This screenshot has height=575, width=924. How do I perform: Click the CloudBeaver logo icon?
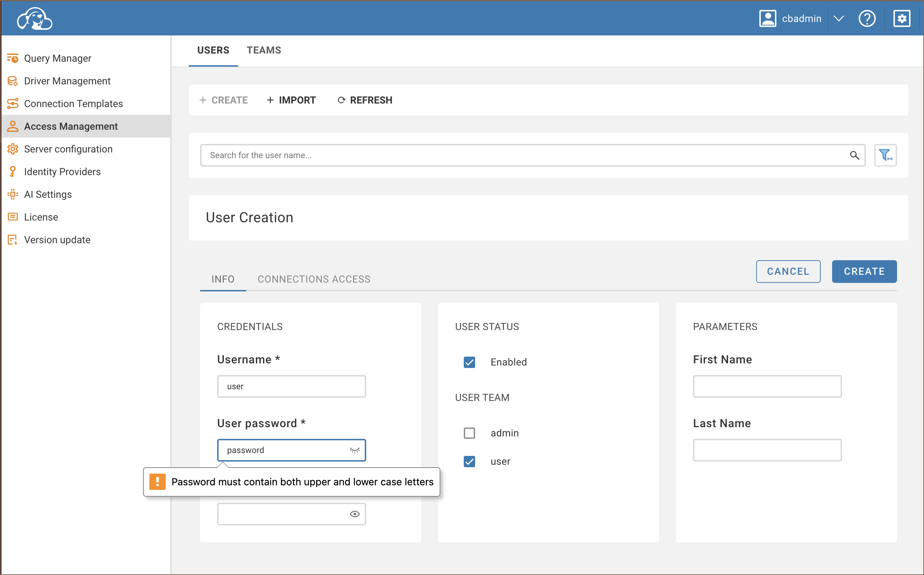click(x=34, y=19)
